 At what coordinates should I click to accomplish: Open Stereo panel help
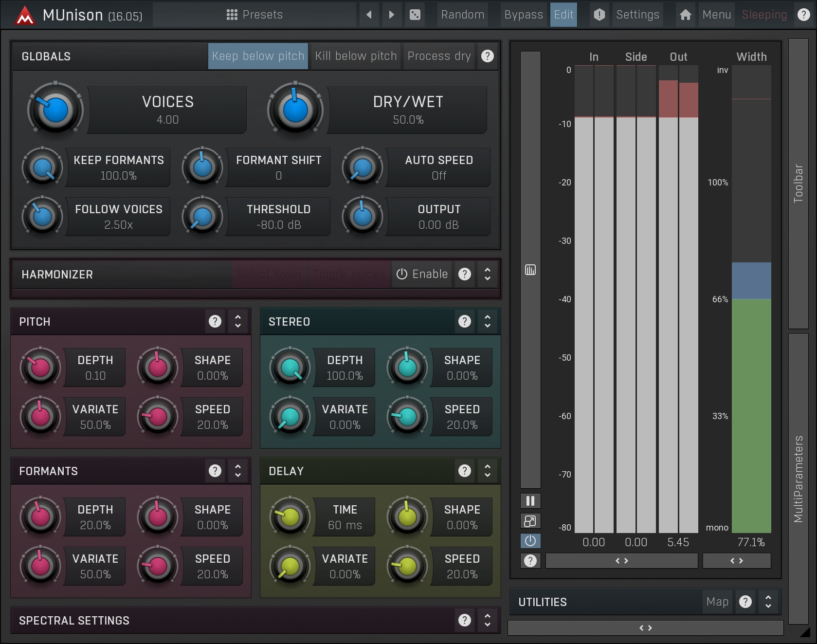[465, 321]
